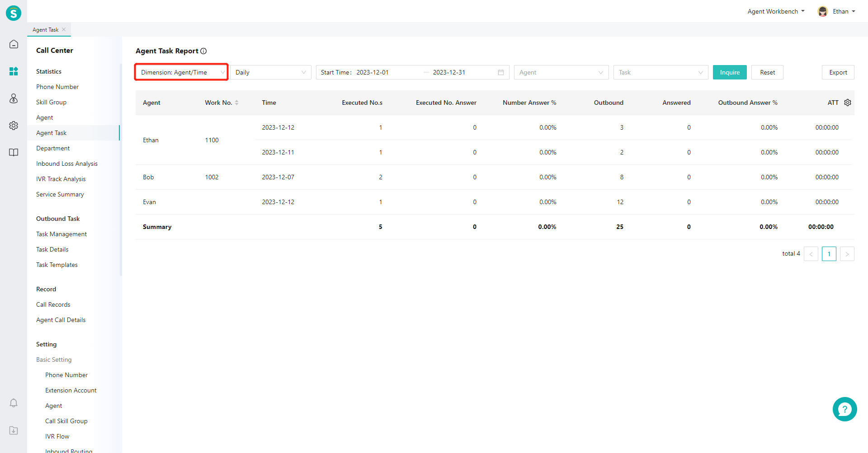Open Service Summary
The width and height of the screenshot is (868, 453).
pos(60,194)
